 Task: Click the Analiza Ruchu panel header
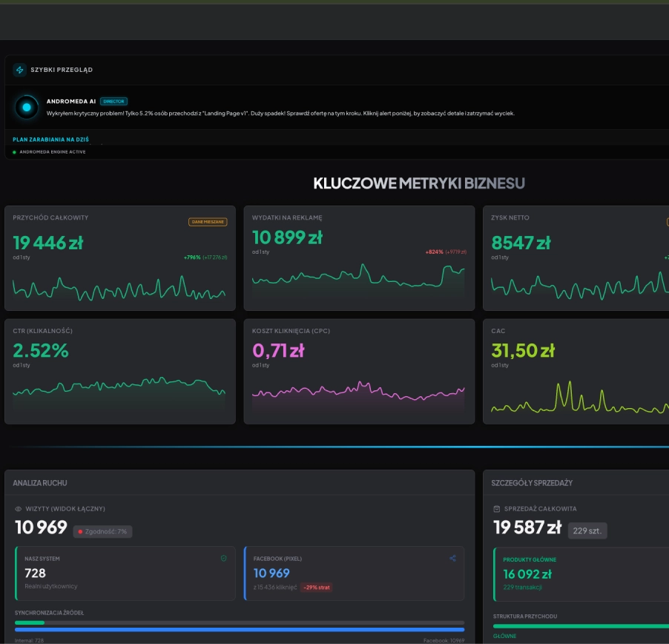[40, 483]
